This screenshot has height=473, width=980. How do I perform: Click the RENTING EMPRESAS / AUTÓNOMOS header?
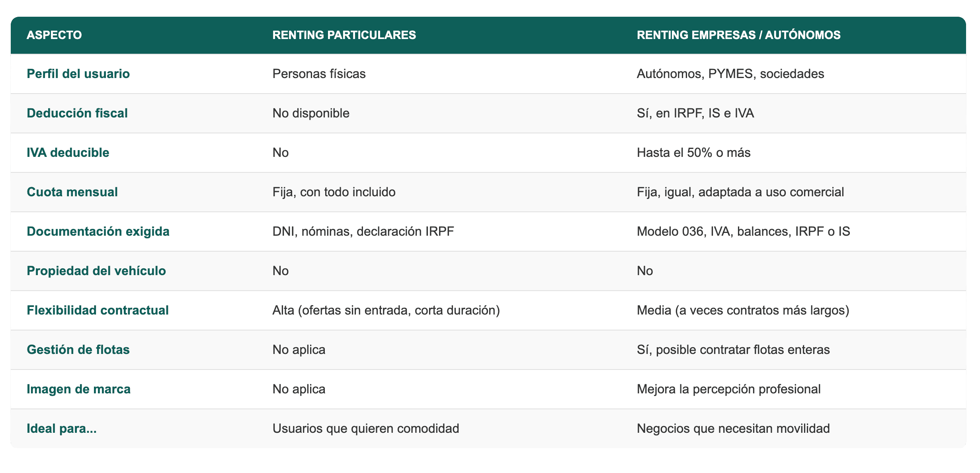coord(738,35)
